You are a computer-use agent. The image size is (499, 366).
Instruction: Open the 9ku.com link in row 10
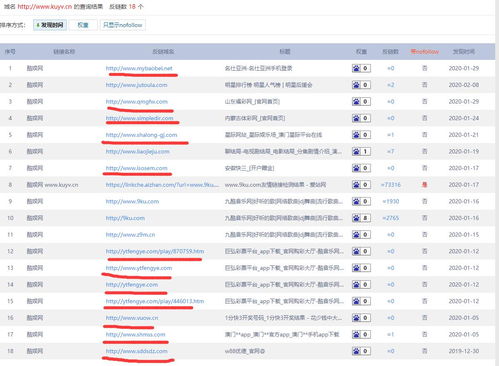(x=125, y=218)
